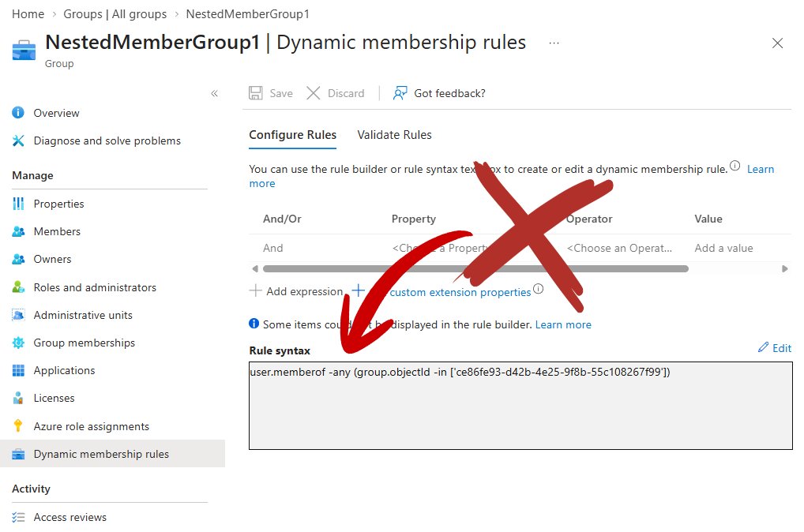804x532 pixels.
Task: Click the scrollbar left arrow
Action: pos(255,268)
